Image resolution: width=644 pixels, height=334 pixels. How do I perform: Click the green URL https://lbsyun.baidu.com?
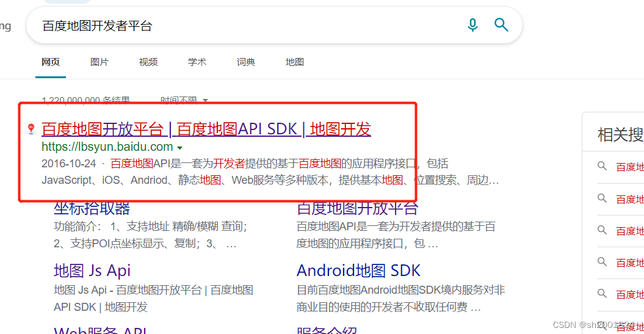click(x=107, y=147)
